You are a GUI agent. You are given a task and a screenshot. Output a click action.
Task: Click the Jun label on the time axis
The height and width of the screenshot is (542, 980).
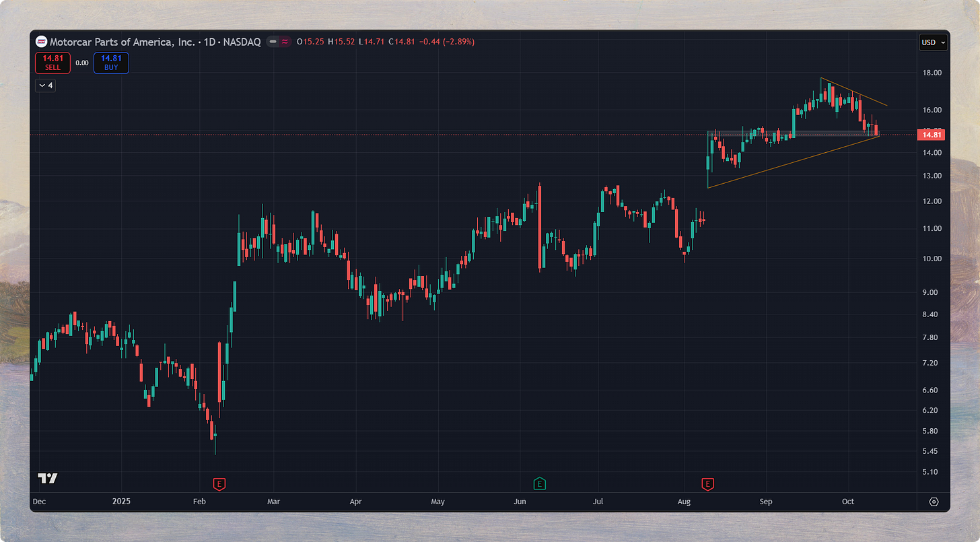[520, 502]
